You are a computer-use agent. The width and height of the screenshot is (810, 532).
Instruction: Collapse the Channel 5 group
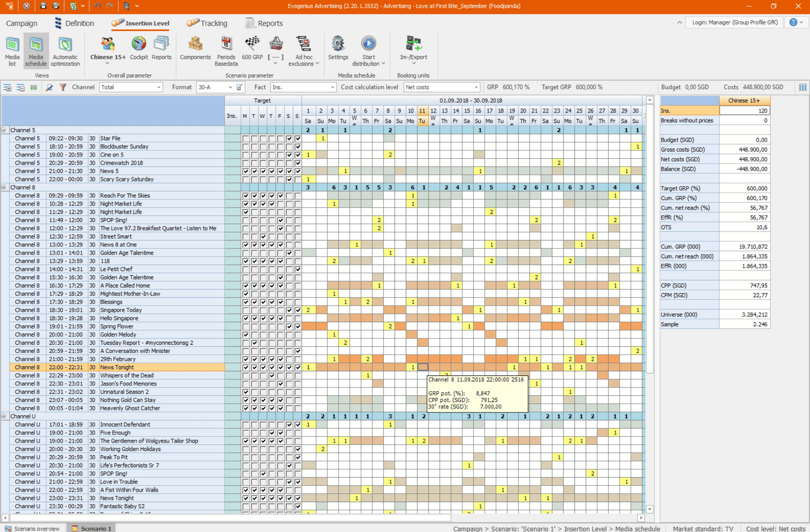coord(4,130)
